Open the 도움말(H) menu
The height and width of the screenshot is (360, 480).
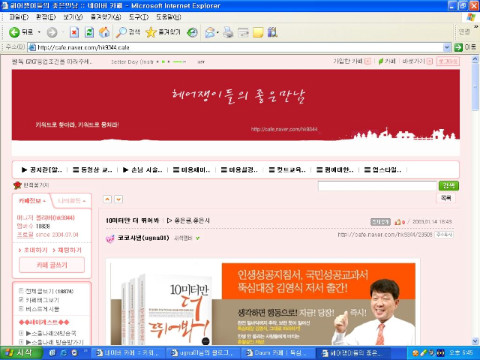click(x=169, y=17)
